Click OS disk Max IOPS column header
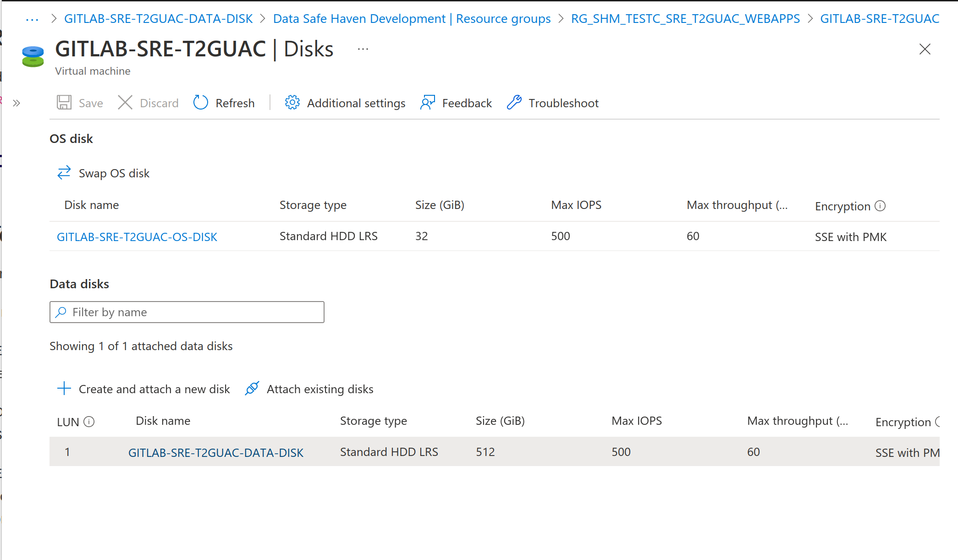The width and height of the screenshot is (958, 560). 576,205
